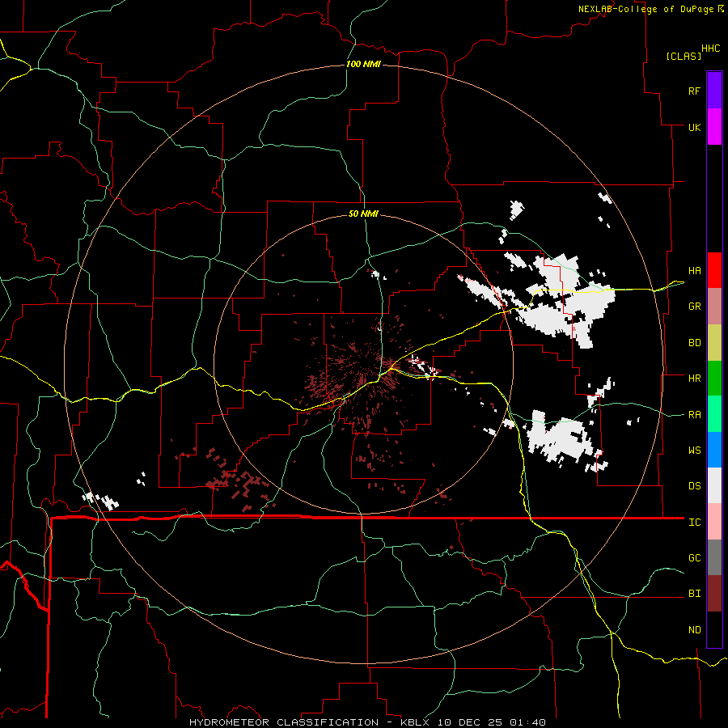728x728 pixels.
Task: Click the UK legend label
Action: click(694, 127)
